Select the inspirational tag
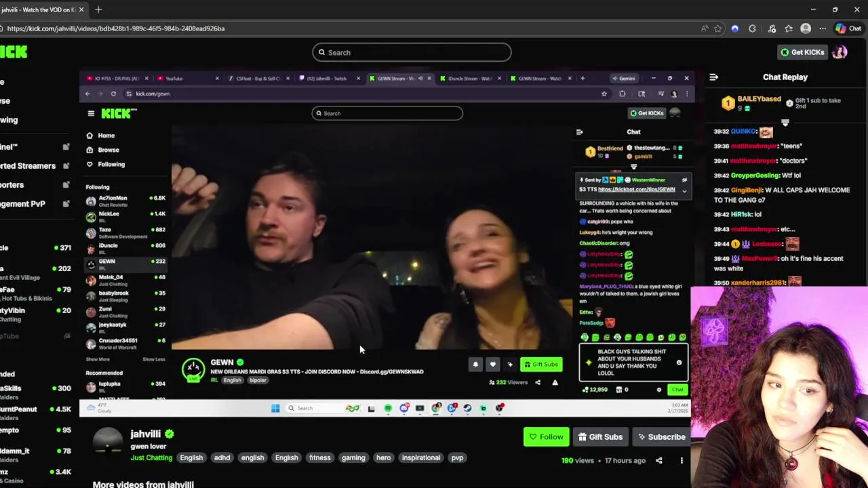This screenshot has height=488, width=868. tap(421, 457)
